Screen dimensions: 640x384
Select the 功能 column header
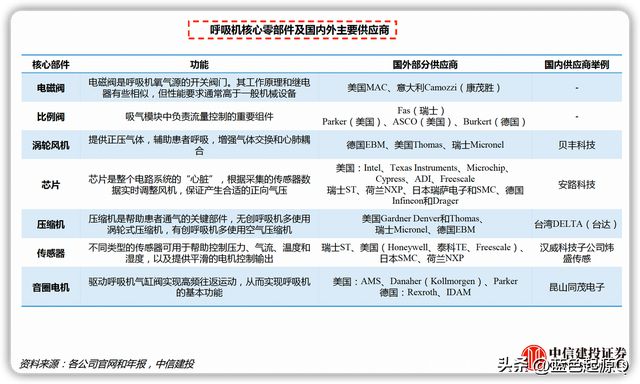coord(199,64)
